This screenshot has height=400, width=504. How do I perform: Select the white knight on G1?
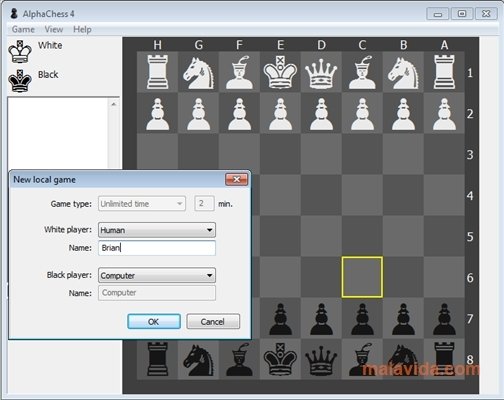pyautogui.click(x=198, y=73)
